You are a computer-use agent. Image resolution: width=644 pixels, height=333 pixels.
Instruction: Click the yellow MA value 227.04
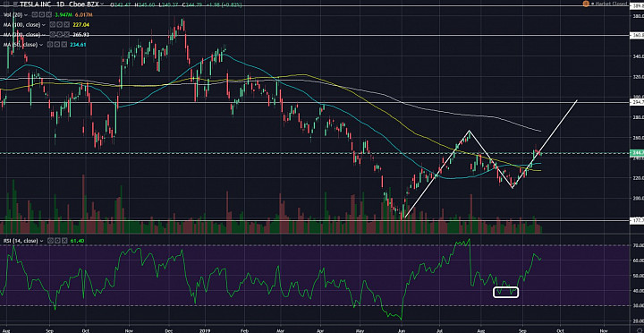point(80,25)
